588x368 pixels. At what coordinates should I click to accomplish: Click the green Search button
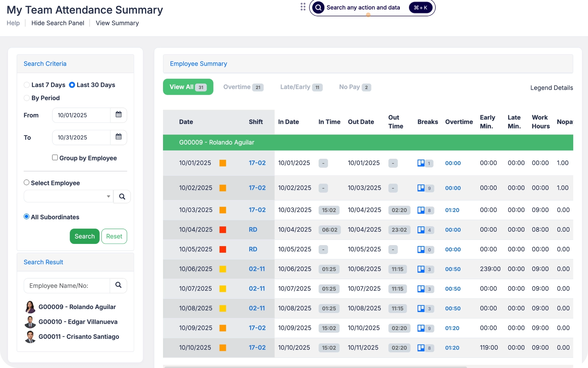click(85, 236)
